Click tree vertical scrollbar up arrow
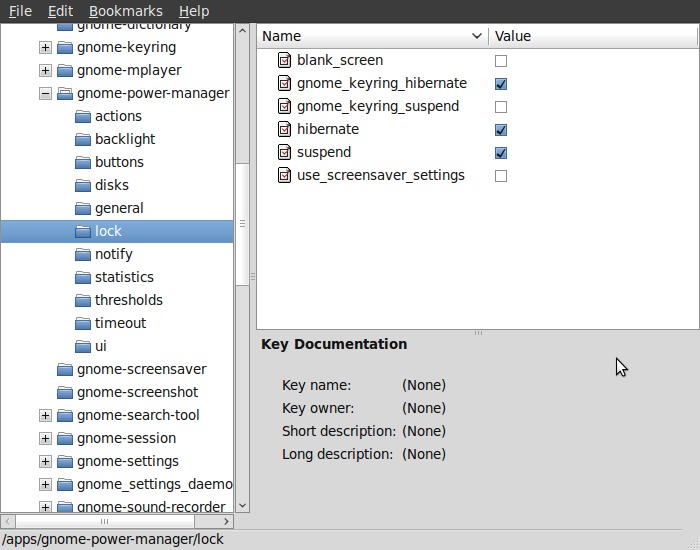The height and width of the screenshot is (550, 700). tap(242, 31)
